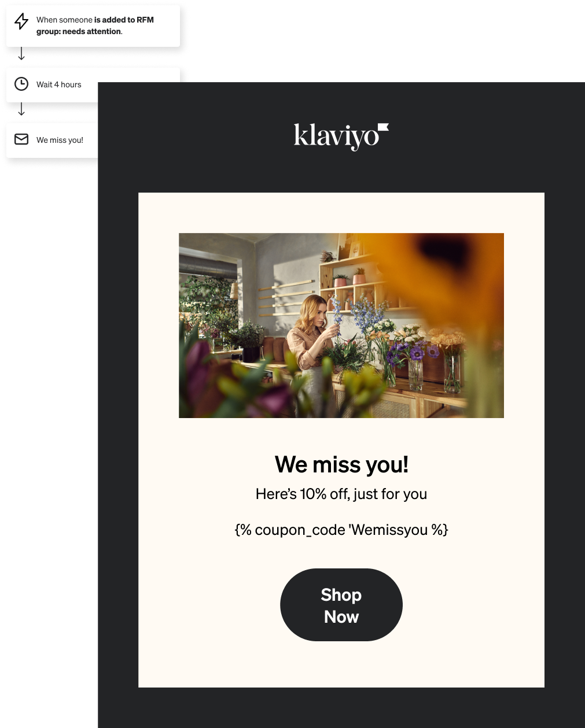Select 'When someone is added to RFM' text
Viewport: 585px width, 728px height.
coord(95,20)
